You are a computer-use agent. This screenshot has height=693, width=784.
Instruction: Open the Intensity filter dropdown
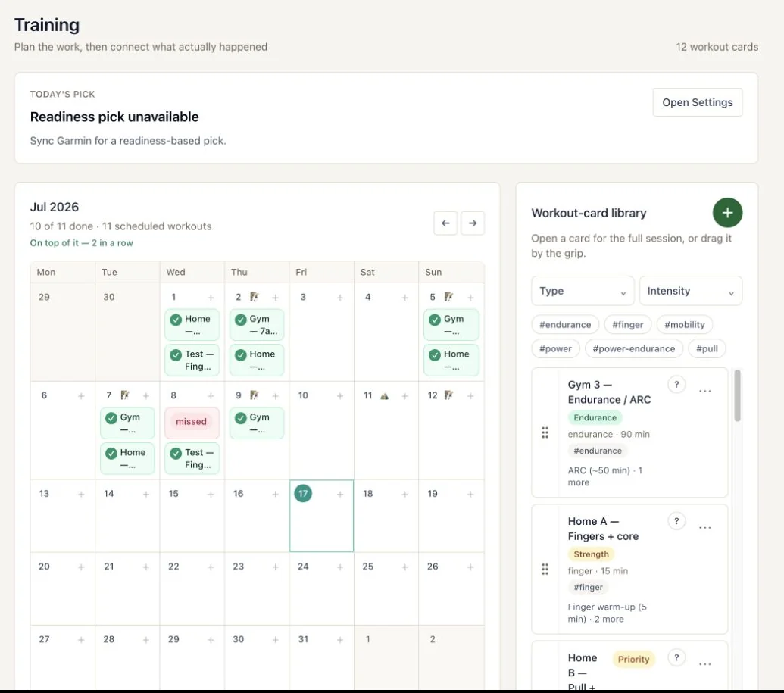pos(691,291)
